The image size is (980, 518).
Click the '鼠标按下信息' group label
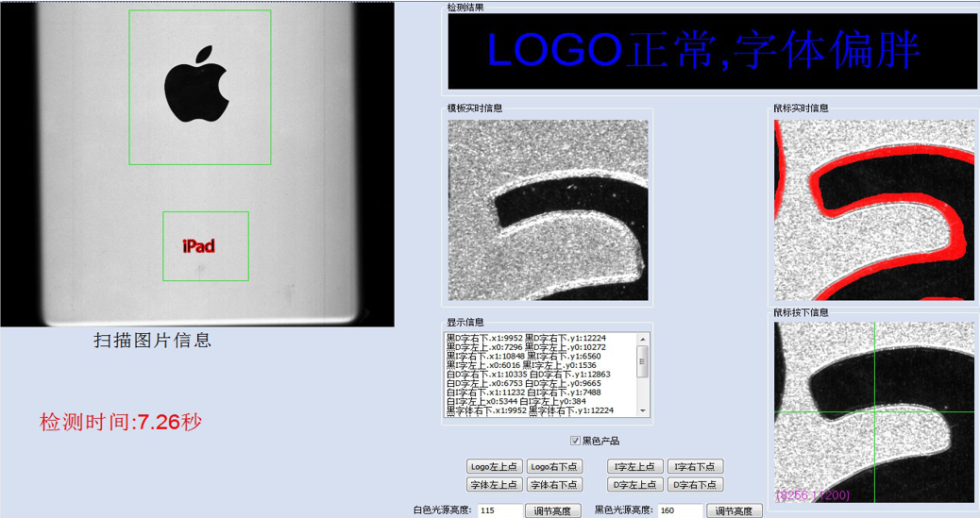[x=802, y=312]
